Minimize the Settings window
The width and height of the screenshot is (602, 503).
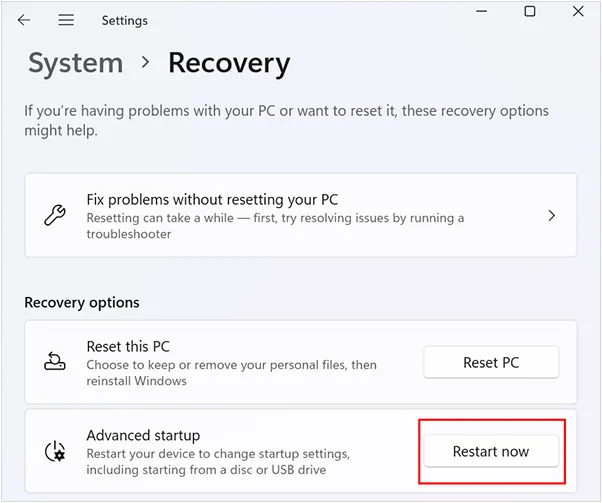[x=480, y=12]
